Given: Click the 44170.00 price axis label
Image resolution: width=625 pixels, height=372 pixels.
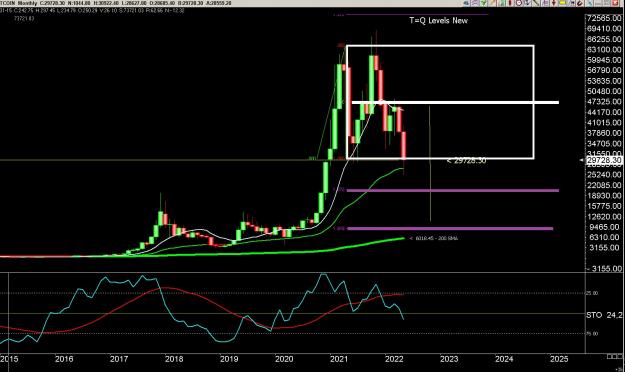Looking at the screenshot, I should click(x=604, y=112).
